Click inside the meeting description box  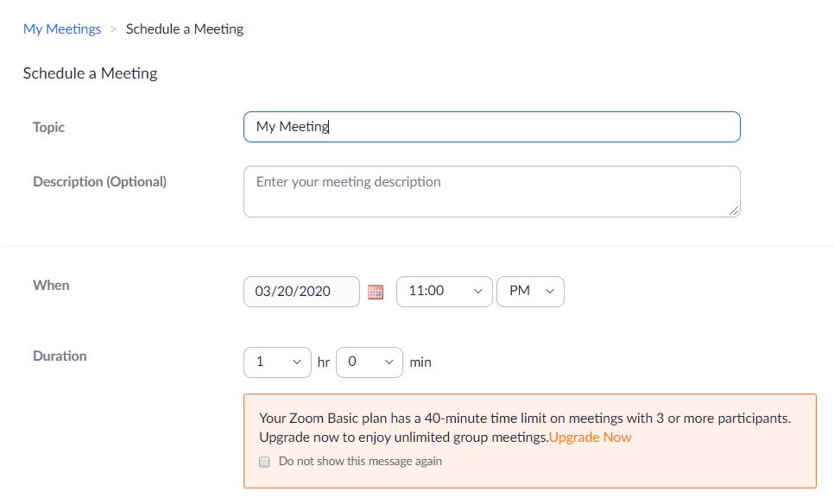coord(491,192)
